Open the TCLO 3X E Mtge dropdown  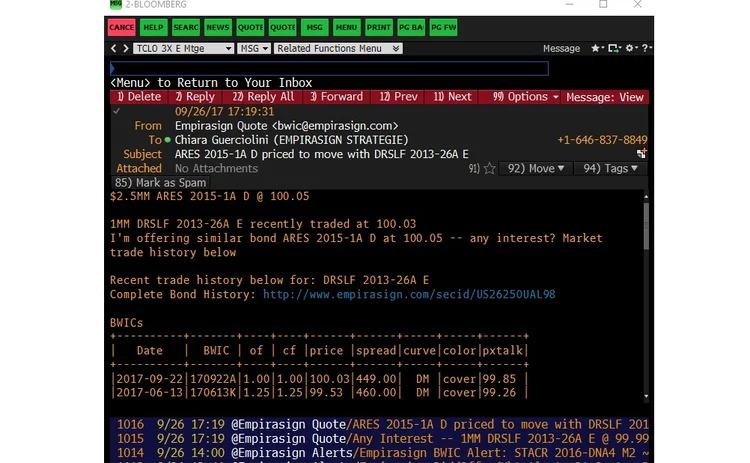183,48
